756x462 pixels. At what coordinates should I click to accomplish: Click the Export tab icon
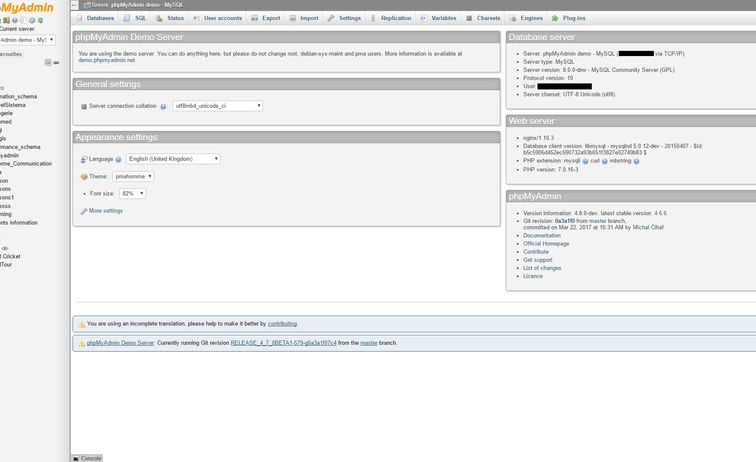click(255, 18)
